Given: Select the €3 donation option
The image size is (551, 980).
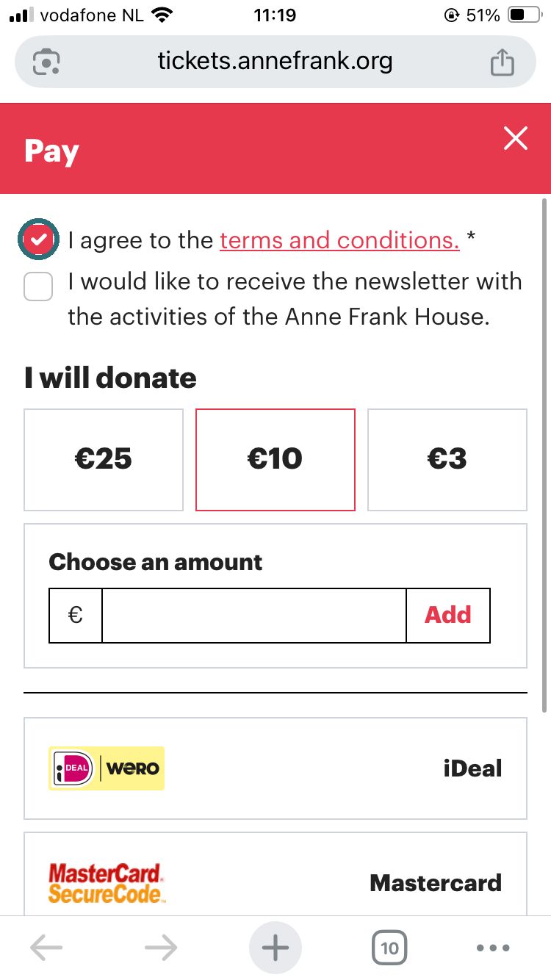Looking at the screenshot, I should [447, 460].
